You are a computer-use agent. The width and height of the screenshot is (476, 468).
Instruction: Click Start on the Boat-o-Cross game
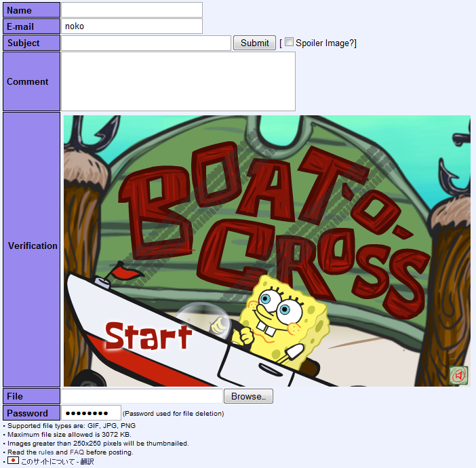coord(148,336)
